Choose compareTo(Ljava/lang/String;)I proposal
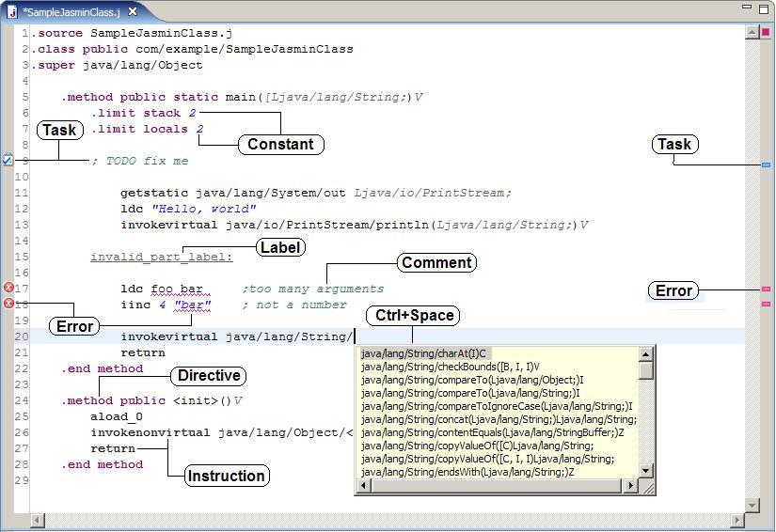 [470, 393]
